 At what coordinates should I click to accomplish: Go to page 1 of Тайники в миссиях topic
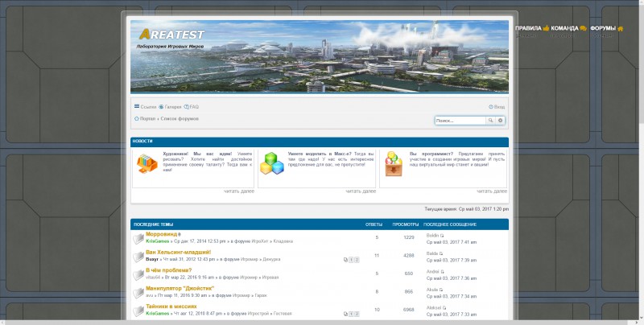(351, 314)
